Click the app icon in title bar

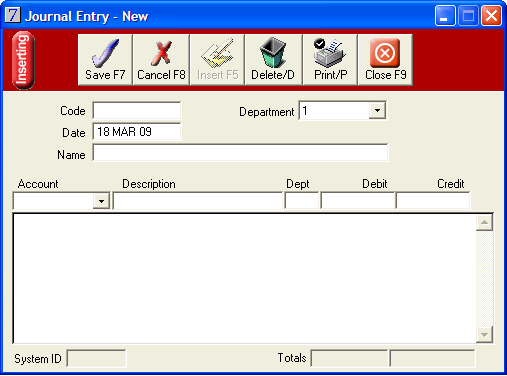click(13, 15)
